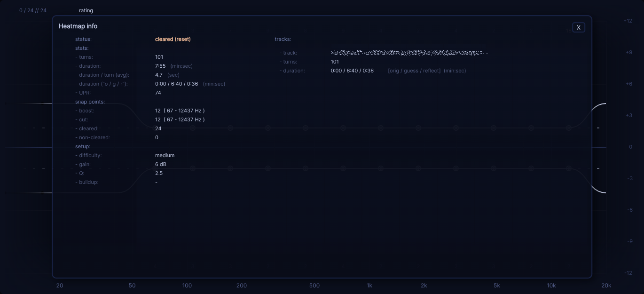Expand the snap points section
Viewport: 644px width, 294px height.
[90, 102]
